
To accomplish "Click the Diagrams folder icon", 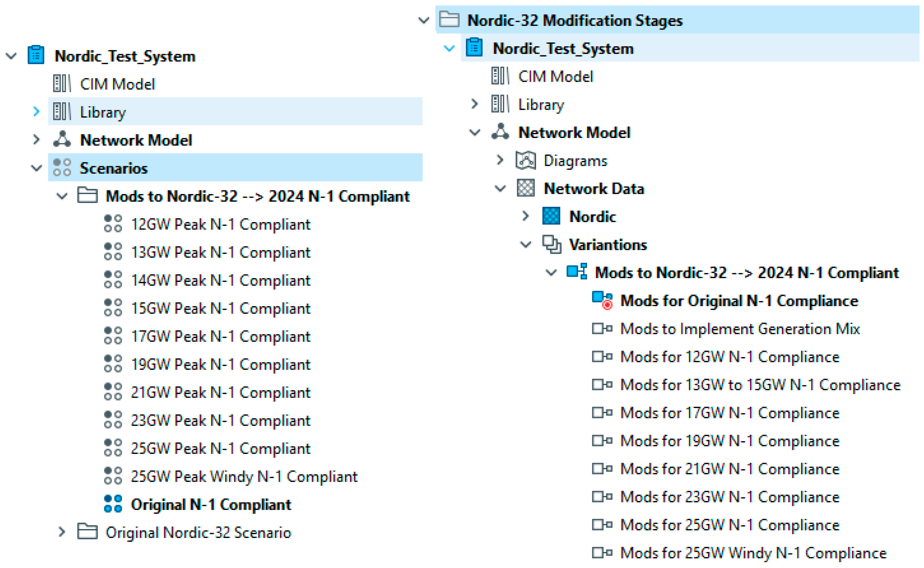I will coord(525,160).
